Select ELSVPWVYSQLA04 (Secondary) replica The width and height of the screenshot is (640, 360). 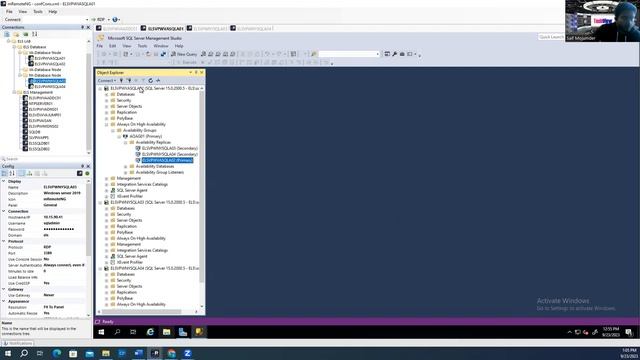pyautogui.click(x=170, y=154)
